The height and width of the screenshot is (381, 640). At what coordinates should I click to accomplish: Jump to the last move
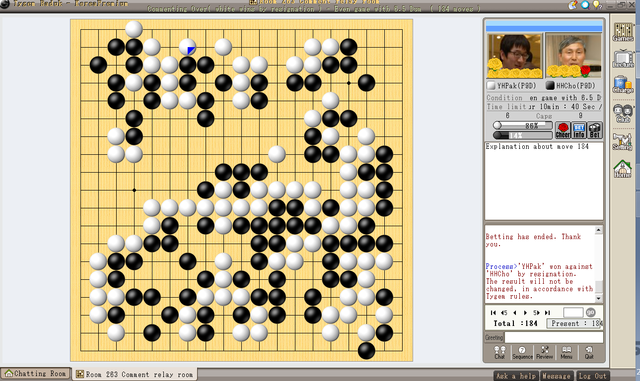(x=547, y=312)
